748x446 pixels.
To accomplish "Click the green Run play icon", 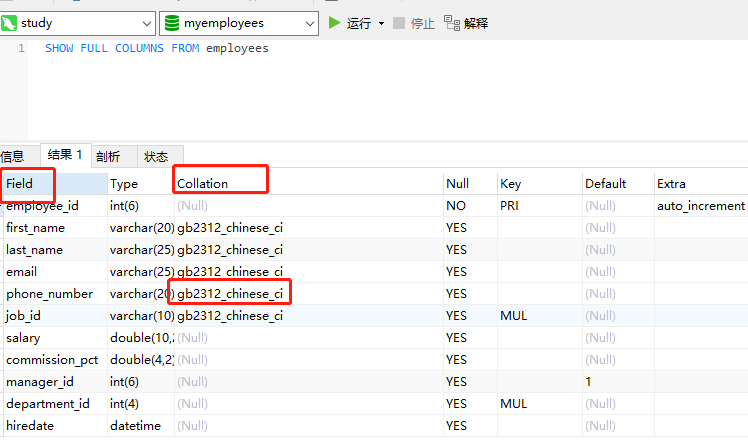I will (335, 22).
